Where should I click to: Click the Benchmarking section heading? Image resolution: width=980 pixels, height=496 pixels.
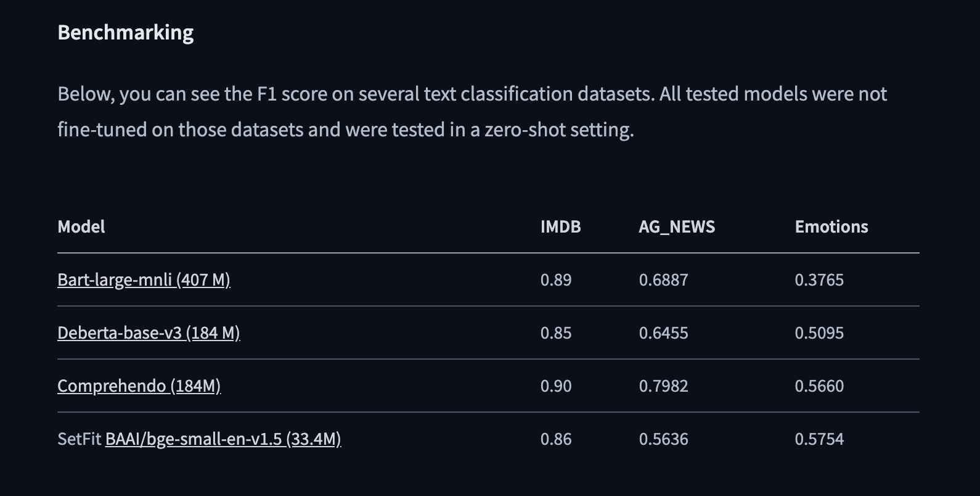pos(126,33)
